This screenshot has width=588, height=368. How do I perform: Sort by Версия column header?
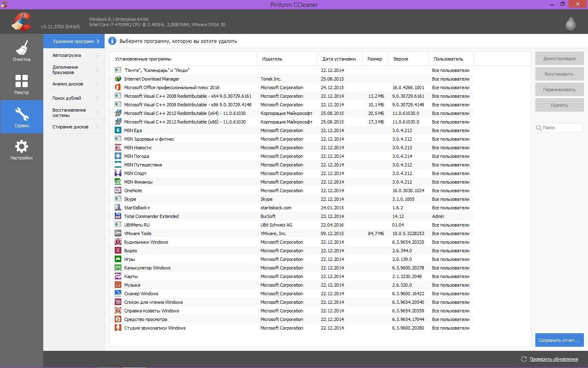(408, 59)
